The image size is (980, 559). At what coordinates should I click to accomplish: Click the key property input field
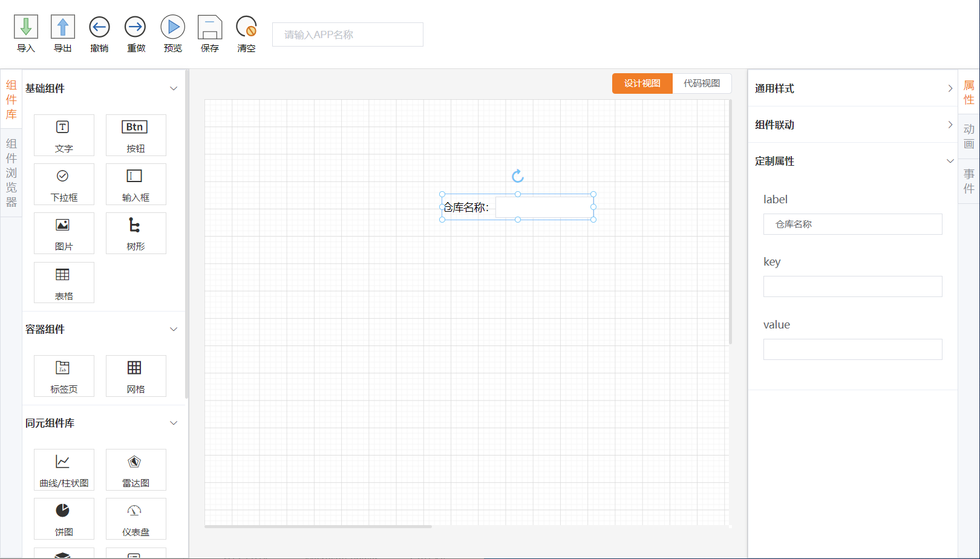853,287
